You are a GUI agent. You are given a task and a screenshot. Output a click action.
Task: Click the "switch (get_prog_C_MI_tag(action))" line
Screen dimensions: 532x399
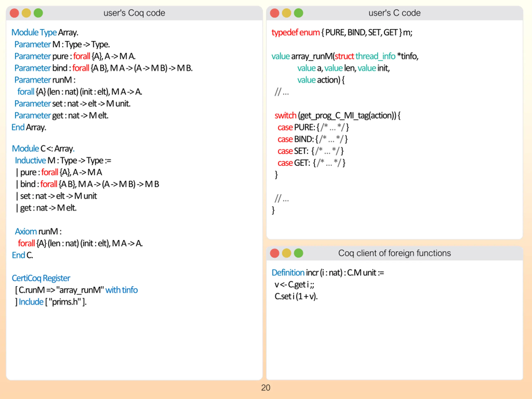(337, 116)
